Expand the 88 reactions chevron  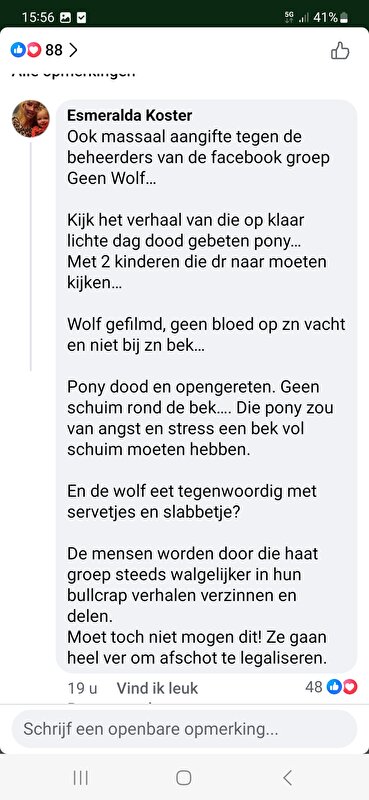(73, 50)
